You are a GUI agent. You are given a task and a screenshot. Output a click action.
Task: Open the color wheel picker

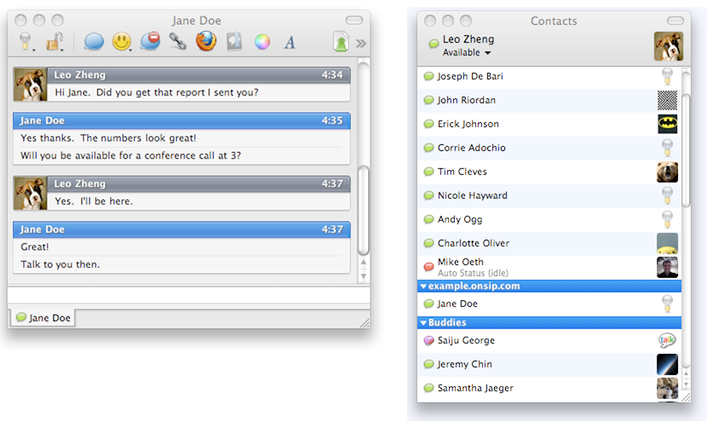point(262,42)
